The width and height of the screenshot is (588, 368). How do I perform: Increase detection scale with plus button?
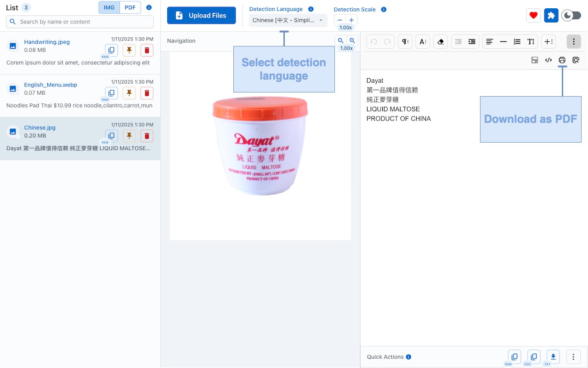(x=351, y=20)
